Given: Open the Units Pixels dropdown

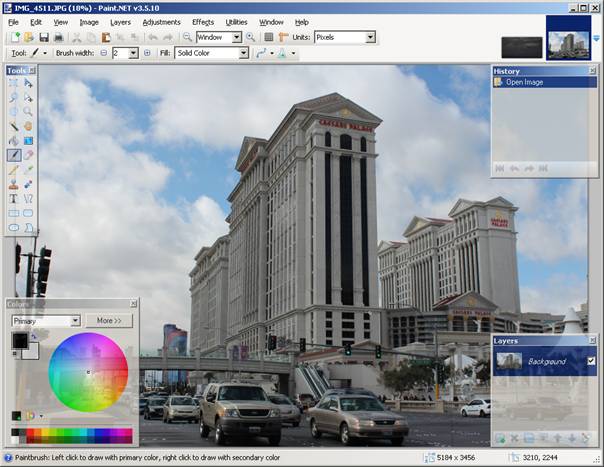Looking at the screenshot, I should tap(370, 37).
